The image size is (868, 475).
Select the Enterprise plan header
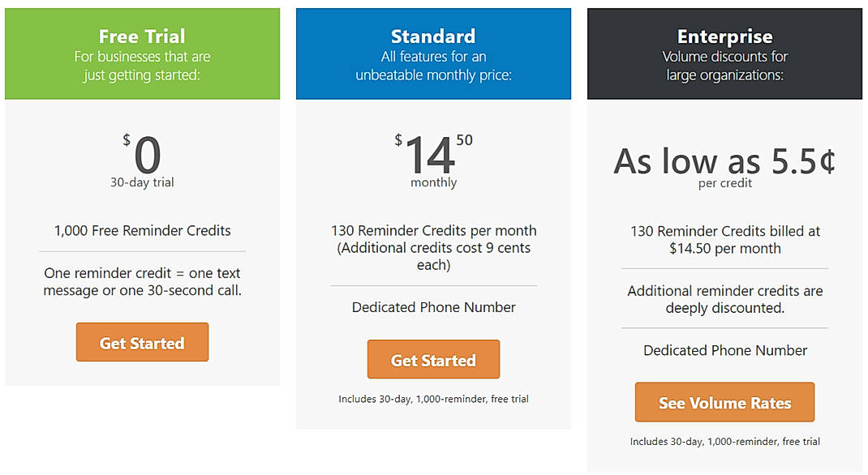click(x=724, y=36)
